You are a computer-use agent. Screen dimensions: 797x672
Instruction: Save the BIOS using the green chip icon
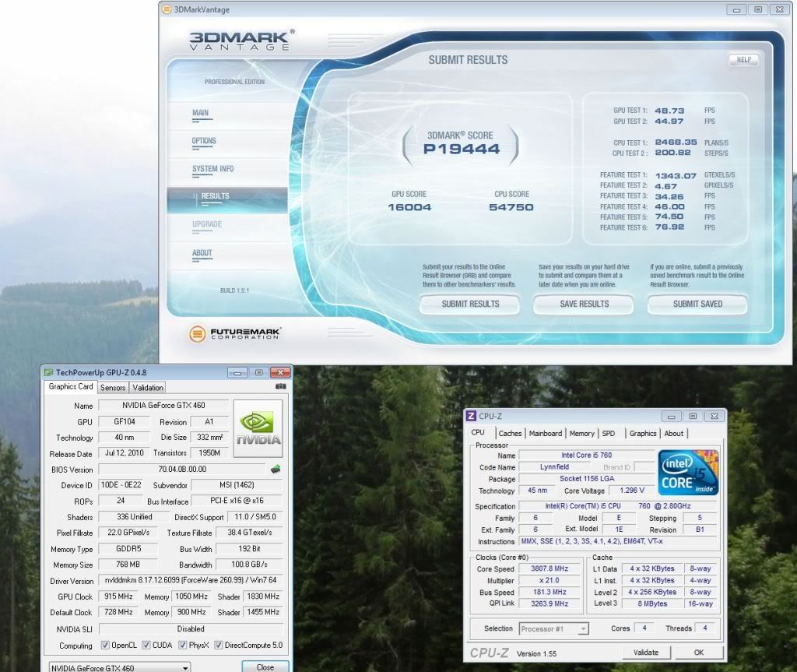click(x=276, y=469)
